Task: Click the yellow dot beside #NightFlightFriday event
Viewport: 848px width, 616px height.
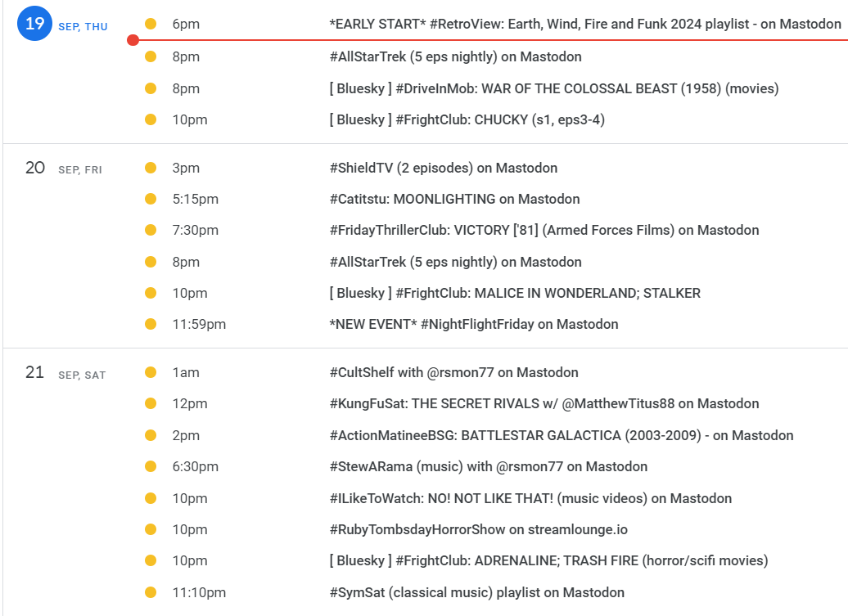Action: pyautogui.click(x=151, y=324)
